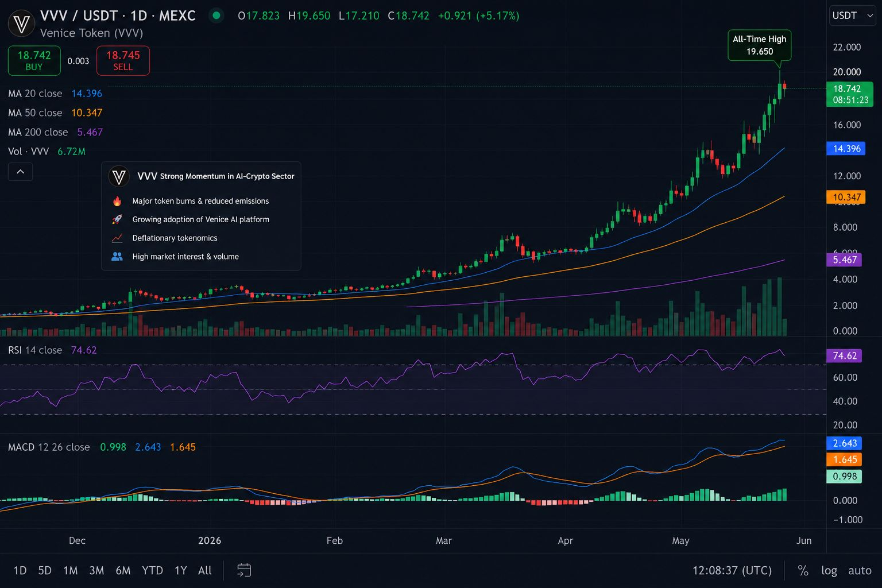The image size is (882, 588).
Task: Click the Venice Token V logo icon
Action: pyautogui.click(x=22, y=24)
